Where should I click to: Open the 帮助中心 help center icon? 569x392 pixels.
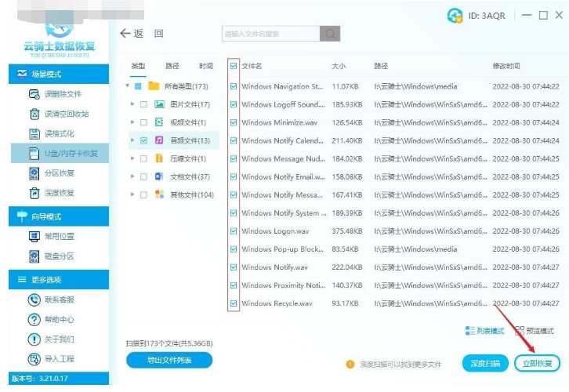[34, 319]
